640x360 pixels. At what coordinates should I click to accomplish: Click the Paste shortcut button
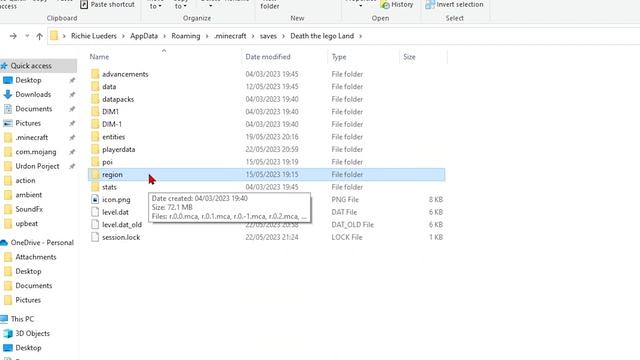tap(108, 4)
